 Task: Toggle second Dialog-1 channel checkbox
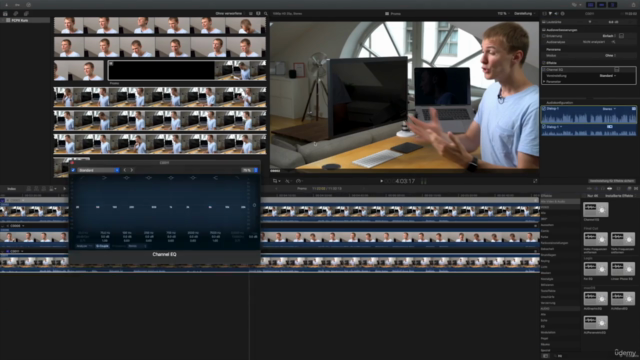(544, 127)
